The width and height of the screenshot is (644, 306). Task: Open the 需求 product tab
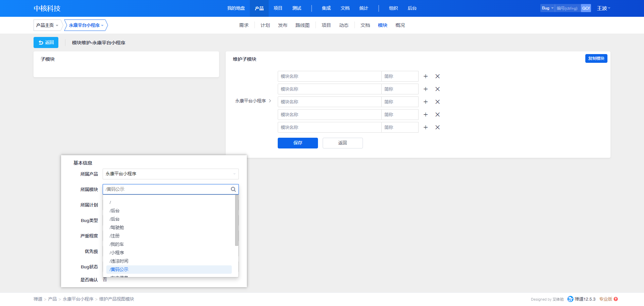click(x=244, y=25)
